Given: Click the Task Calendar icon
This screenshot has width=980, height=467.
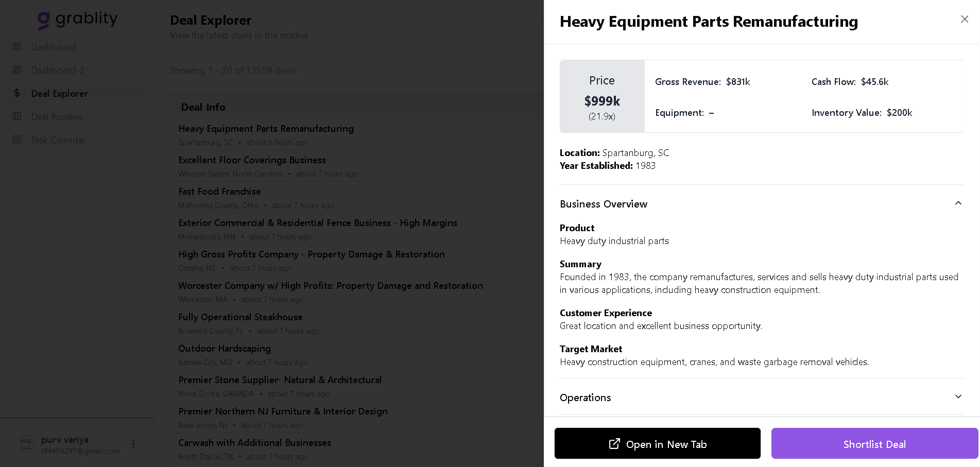Looking at the screenshot, I should coord(17,140).
